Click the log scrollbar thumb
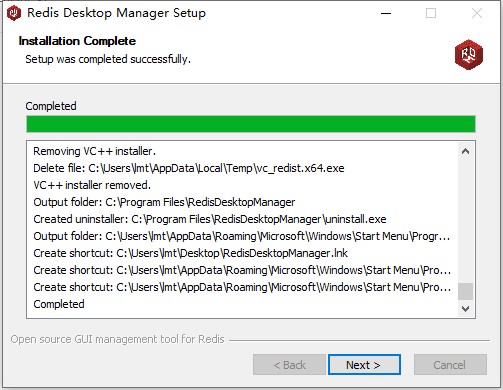 coord(466,292)
